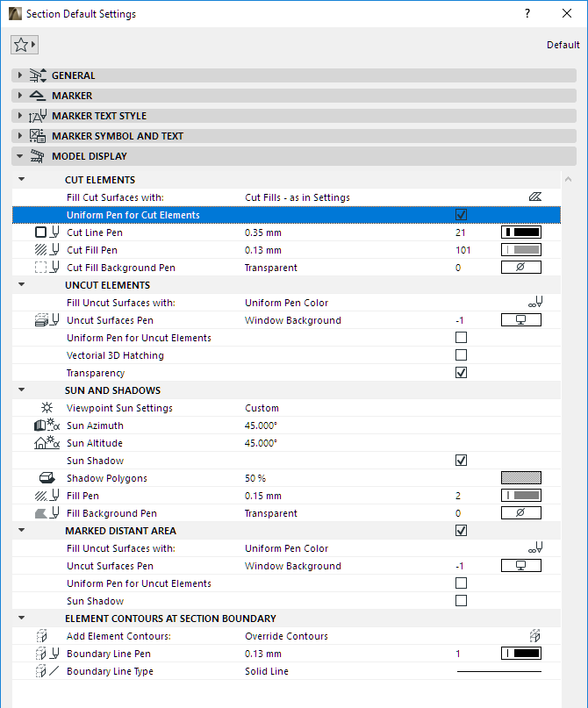Viewport: 588px width, 708px height.
Task: Click the Sun Altitude house icon
Action: point(47,443)
